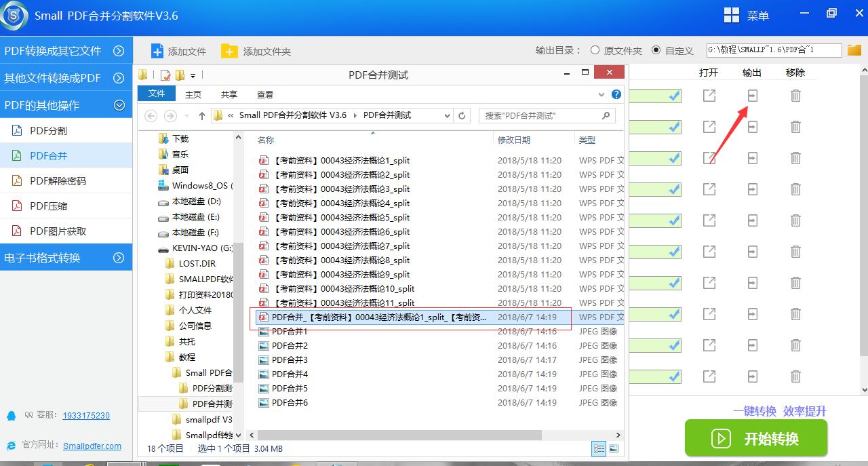Screen dimensions: 868x466
Task: Select the PDF压缩 menu item
Action: 66,206
